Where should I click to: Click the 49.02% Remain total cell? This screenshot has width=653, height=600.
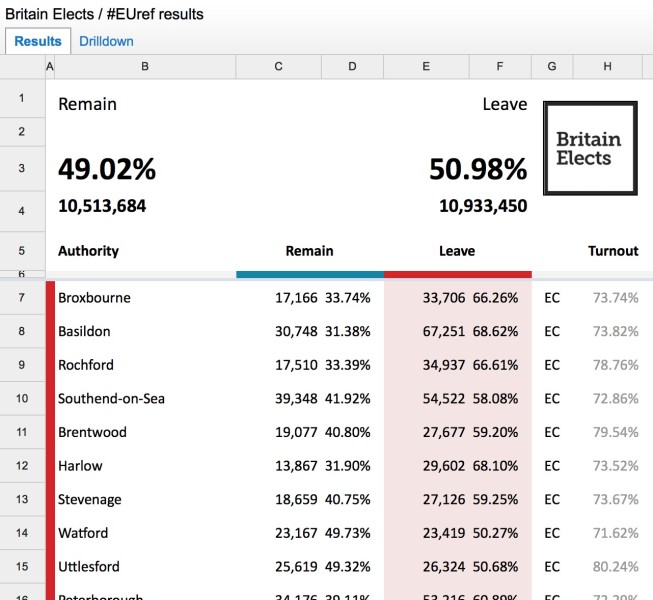107,170
